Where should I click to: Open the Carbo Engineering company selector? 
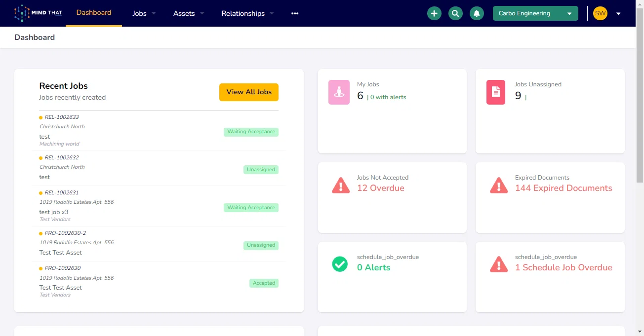[535, 13]
